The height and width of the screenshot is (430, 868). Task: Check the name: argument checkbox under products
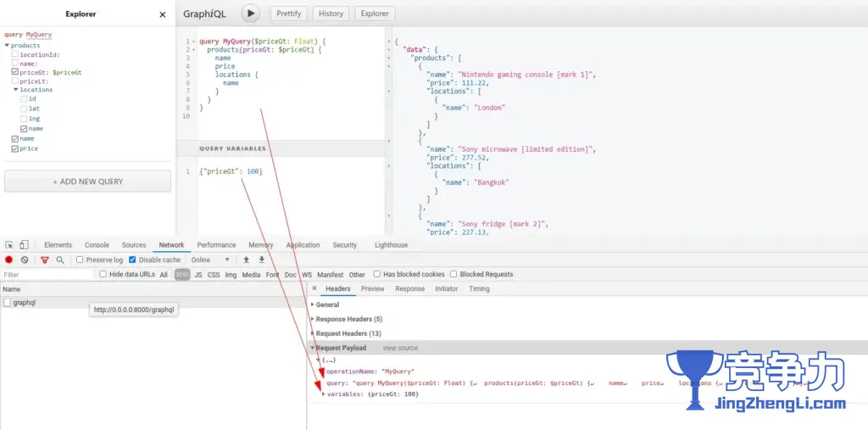[x=15, y=63]
